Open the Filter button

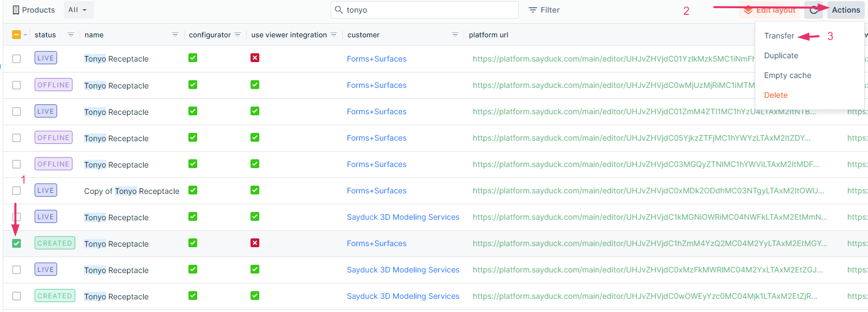544,10
